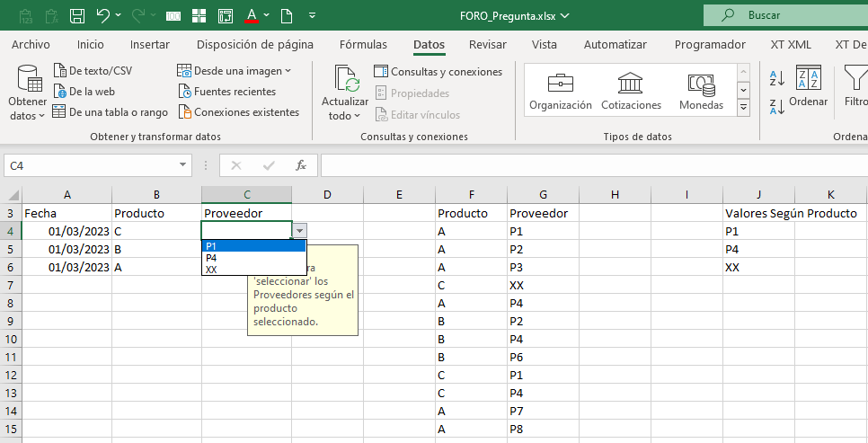This screenshot has height=443, width=868.
Task: Sort descending with the Z-A icon
Action: point(777,108)
